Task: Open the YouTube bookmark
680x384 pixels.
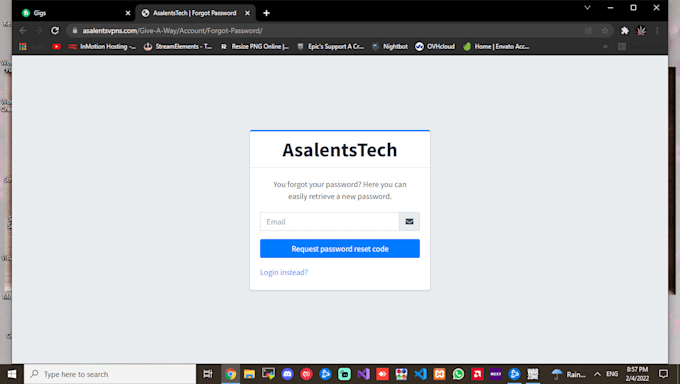Action: point(56,46)
